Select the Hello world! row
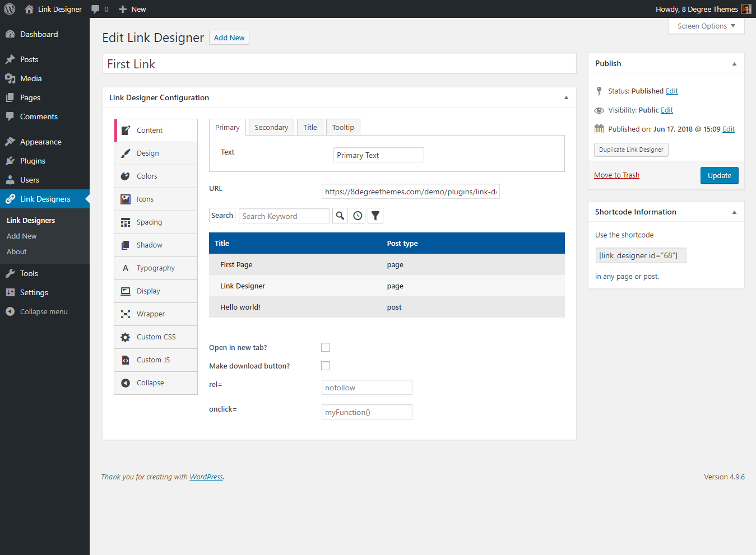Viewport: 756px width, 555px height. [387, 307]
